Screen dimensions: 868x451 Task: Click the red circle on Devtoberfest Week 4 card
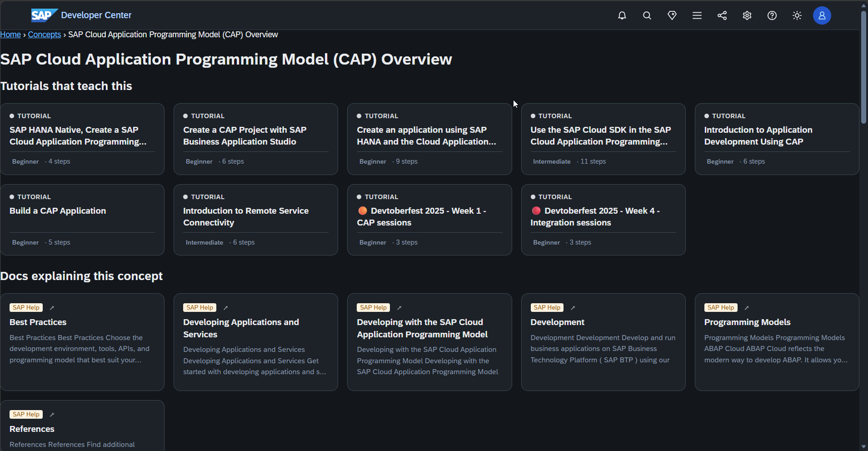coord(536,210)
